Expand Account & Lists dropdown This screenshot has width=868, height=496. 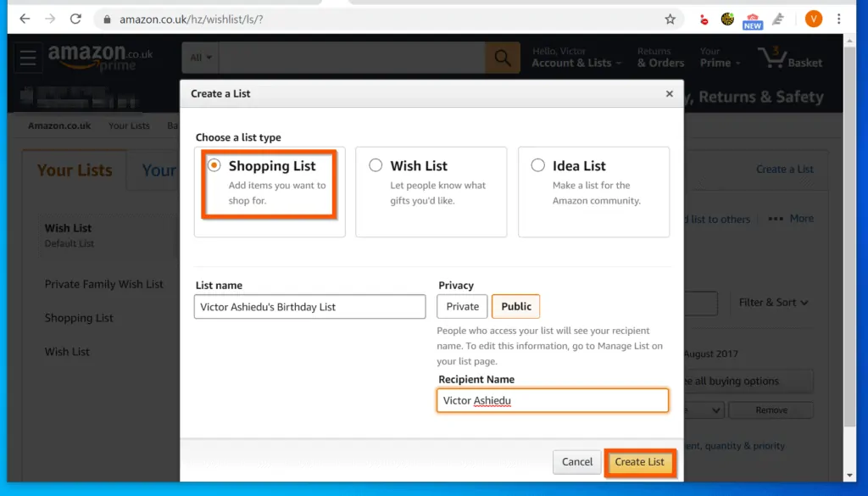point(576,58)
